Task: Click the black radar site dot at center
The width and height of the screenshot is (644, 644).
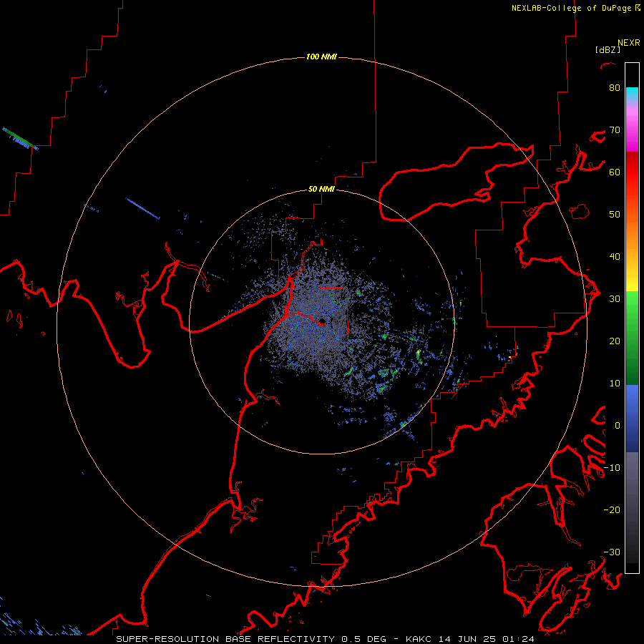Action: point(323,321)
